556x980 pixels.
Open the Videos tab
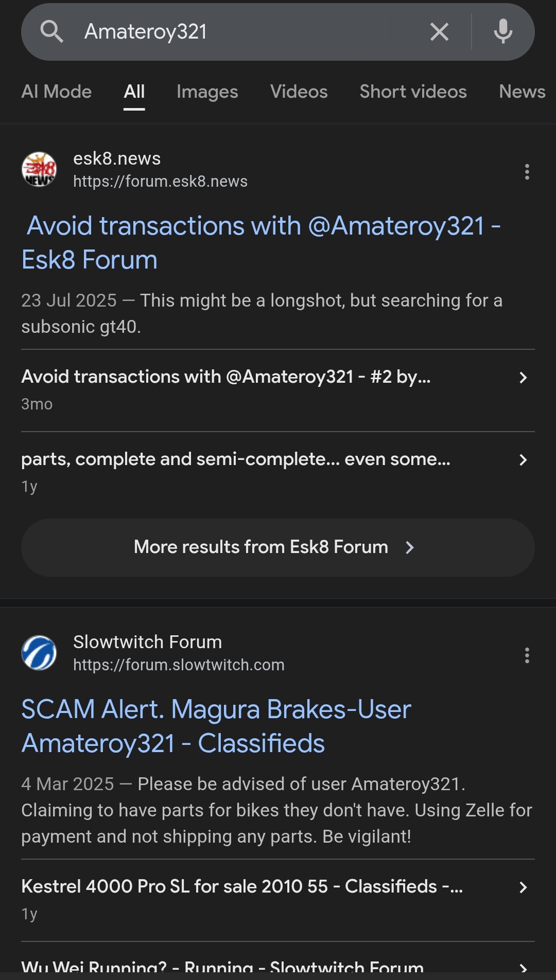pyautogui.click(x=299, y=92)
